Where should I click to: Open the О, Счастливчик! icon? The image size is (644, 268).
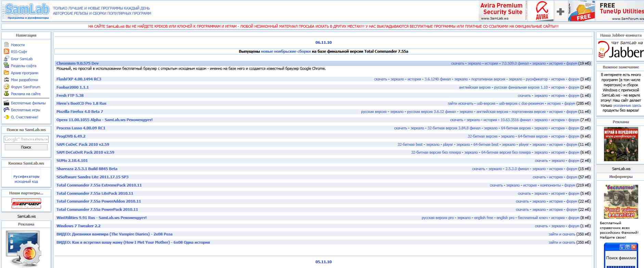pos(7,117)
